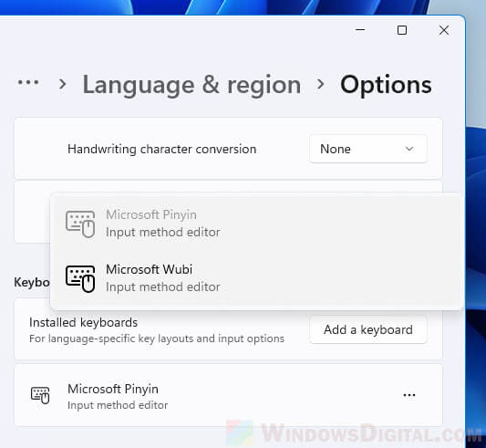Open the breadcrumb ellipsis for hidden path levels
The width and height of the screenshot is (486, 448).
pos(28,83)
